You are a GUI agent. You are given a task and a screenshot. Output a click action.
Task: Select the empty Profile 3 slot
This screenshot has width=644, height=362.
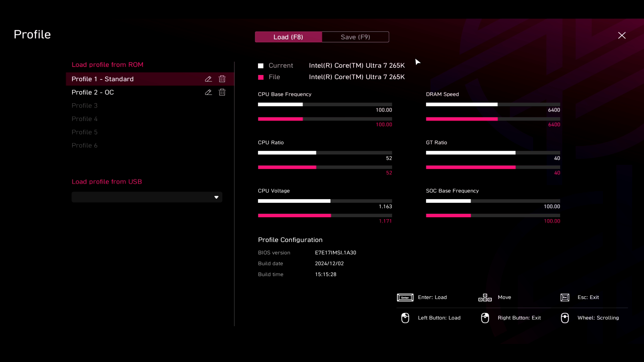[85, 106]
